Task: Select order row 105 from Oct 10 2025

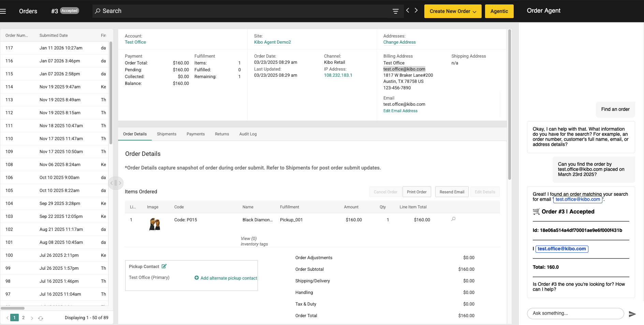Action: 55,190
